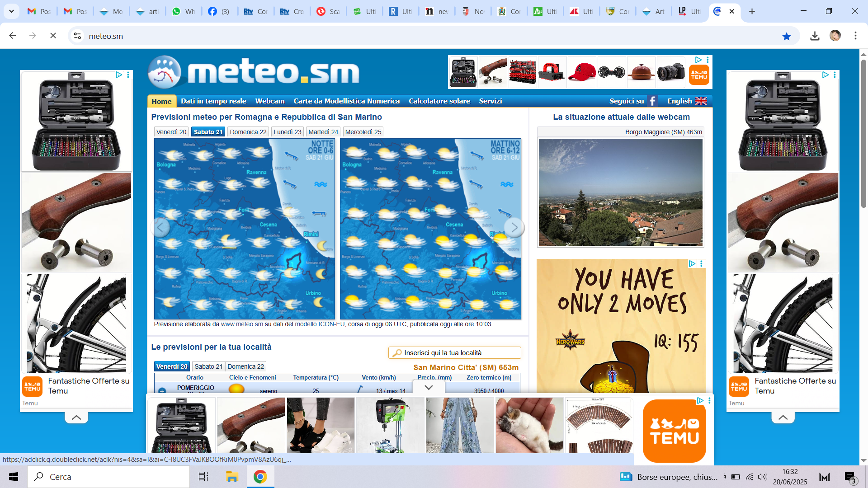Click the www.meteo.sm link
The image size is (868, 488).
click(x=242, y=324)
